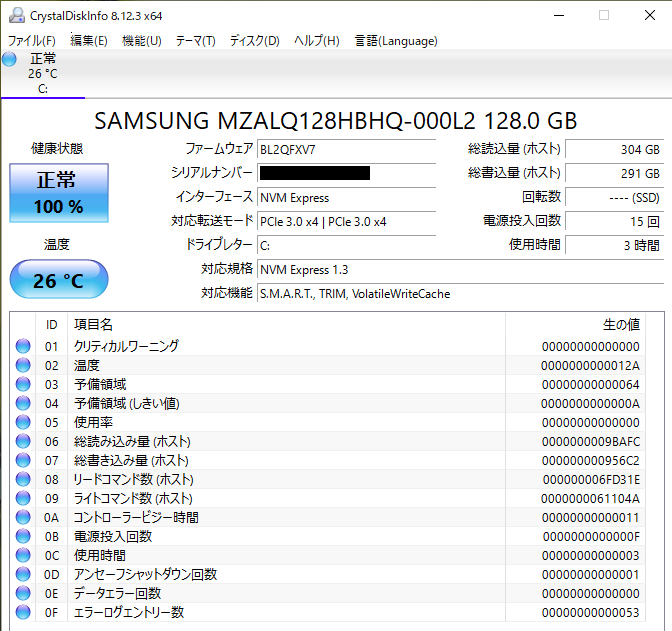672x631 pixels.
Task: Click raw value 0000000009BAFC
Action: (x=591, y=441)
